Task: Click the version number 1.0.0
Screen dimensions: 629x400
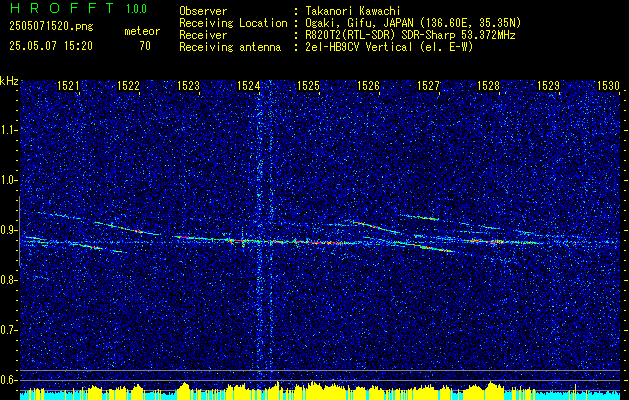Action: click(x=136, y=8)
